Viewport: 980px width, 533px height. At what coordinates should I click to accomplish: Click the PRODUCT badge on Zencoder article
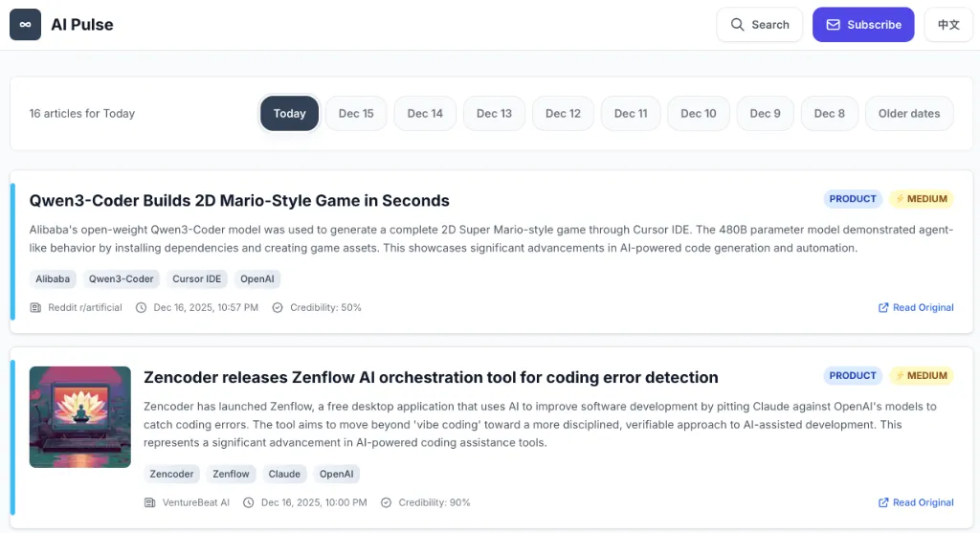click(x=853, y=375)
